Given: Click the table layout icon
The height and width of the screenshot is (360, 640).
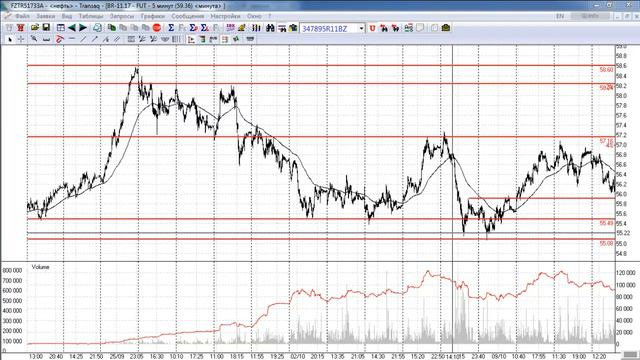Looking at the screenshot, I should pyautogui.click(x=60, y=28).
